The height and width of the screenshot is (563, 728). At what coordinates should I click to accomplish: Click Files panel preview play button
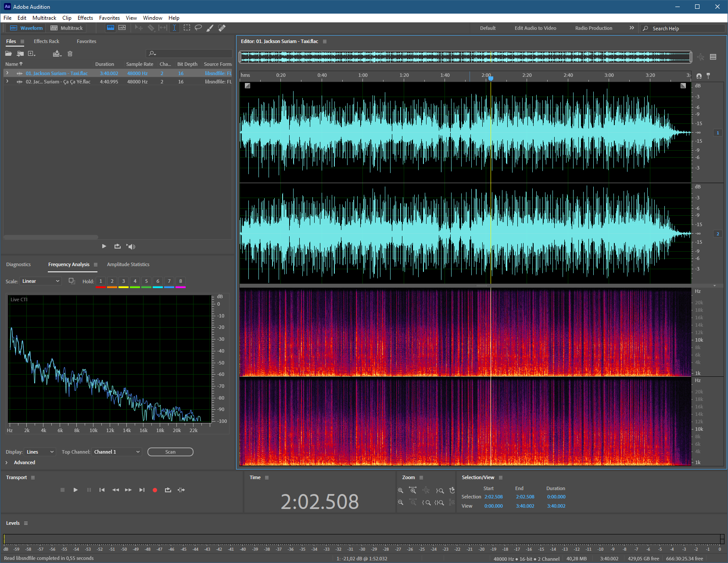click(x=104, y=246)
